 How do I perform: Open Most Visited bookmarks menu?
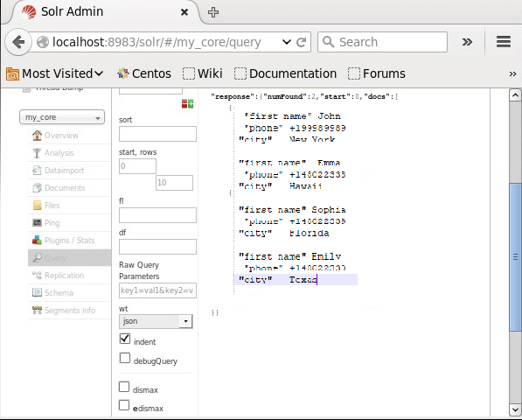[54, 73]
